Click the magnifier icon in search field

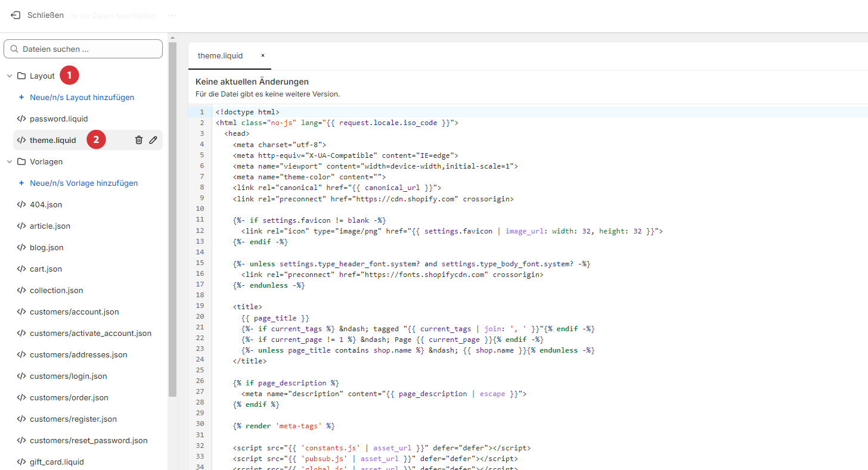14,49
